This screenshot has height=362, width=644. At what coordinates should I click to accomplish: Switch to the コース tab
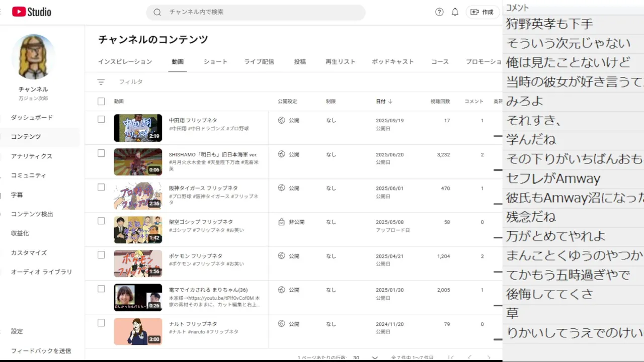click(440, 62)
